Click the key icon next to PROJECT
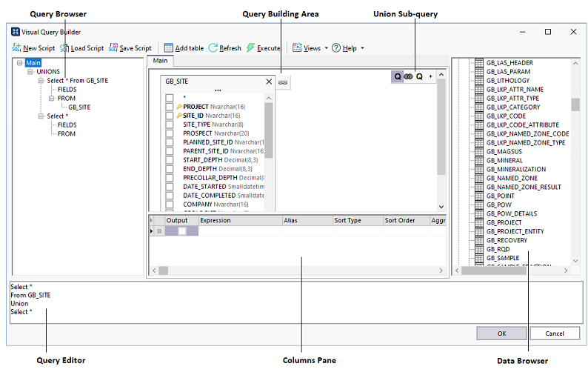Viewport: 588px width, 375px height. coord(179,107)
